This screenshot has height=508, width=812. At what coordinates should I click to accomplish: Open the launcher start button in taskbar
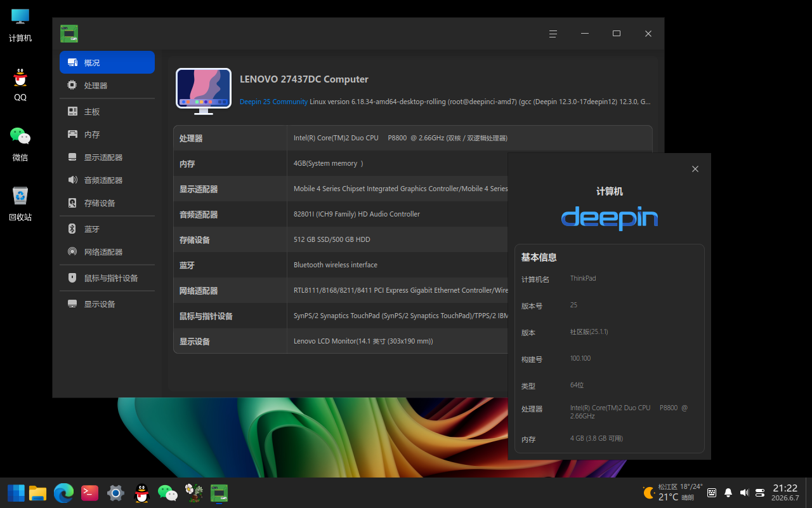point(16,493)
